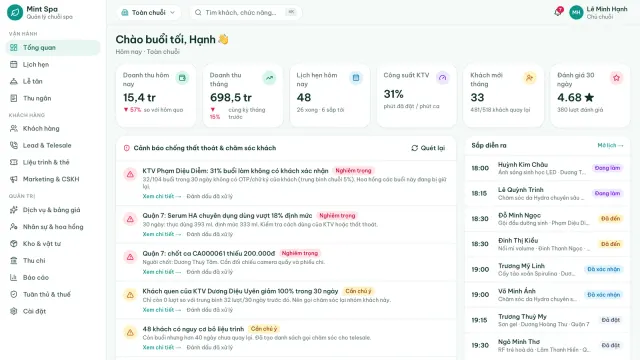The height and width of the screenshot is (360, 640).
Task: Open Tổng quan in the sidebar
Action: click(53, 47)
